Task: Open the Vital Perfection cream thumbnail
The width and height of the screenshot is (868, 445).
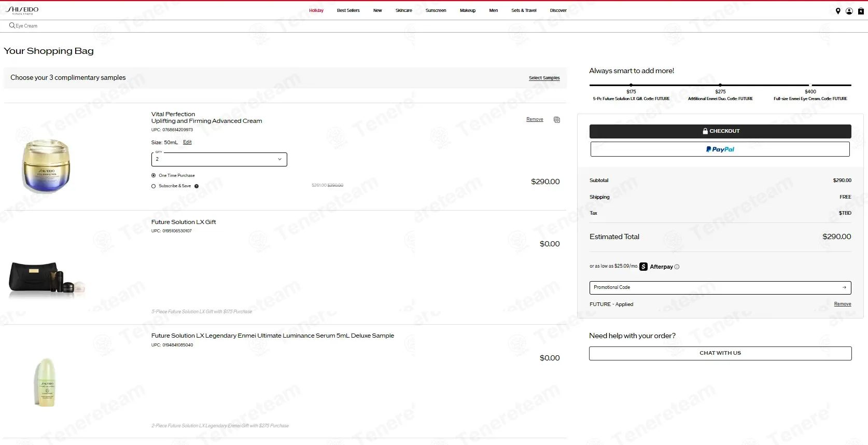Action: pos(46,166)
